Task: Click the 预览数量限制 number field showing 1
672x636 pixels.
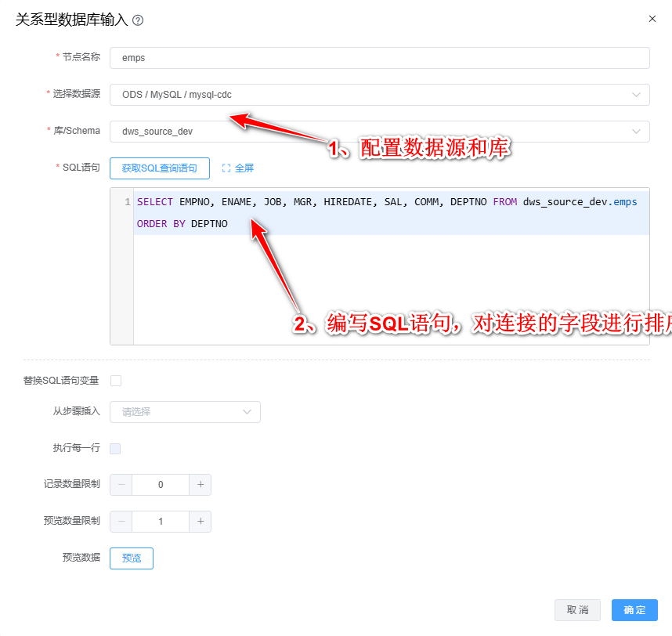Action: point(161,522)
